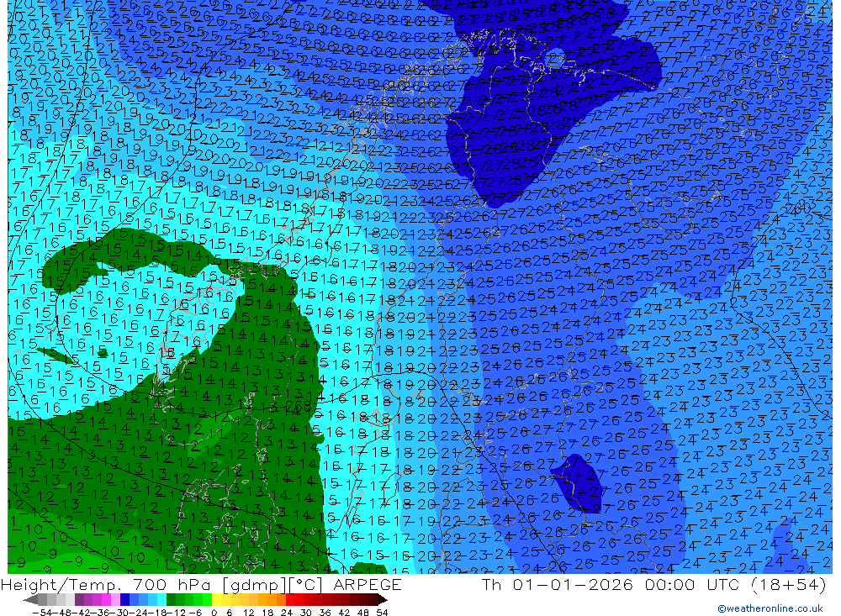Screen dimensions: 841x616
Task: Click the ARPEGE model name in title
Action: 368,585
